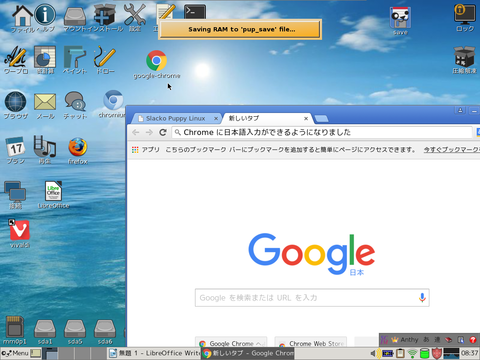This screenshot has height=360, width=480.
Task: Click the Chrome address bar
Action: click(x=322, y=132)
